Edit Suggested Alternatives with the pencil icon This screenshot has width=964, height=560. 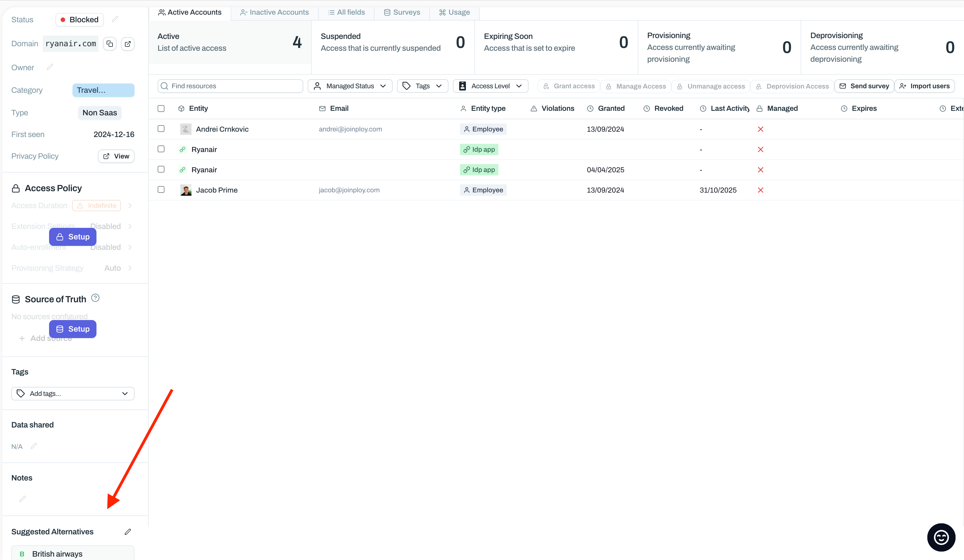point(128,532)
